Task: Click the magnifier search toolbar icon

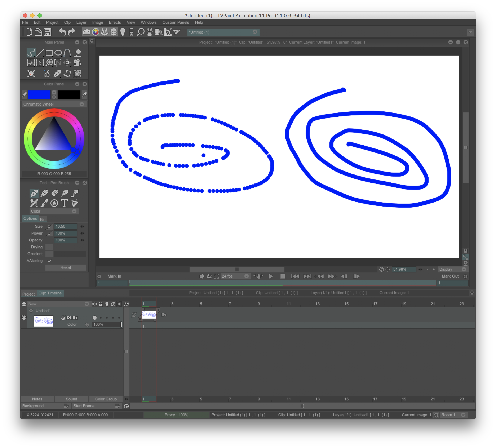Action: pos(140,32)
